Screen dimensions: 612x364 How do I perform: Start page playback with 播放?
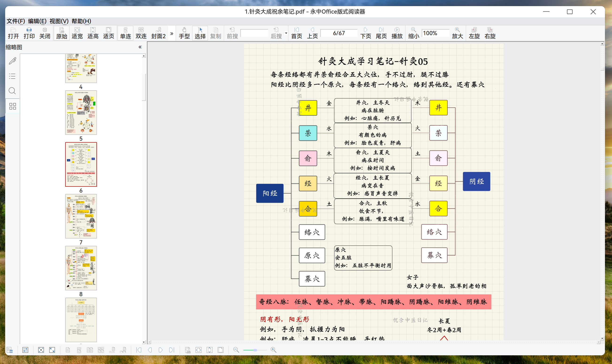click(x=397, y=33)
